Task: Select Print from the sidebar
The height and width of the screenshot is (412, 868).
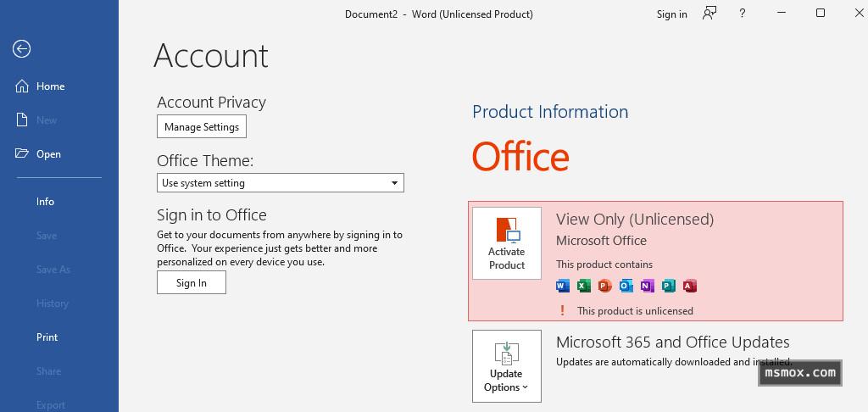Action: (47, 337)
